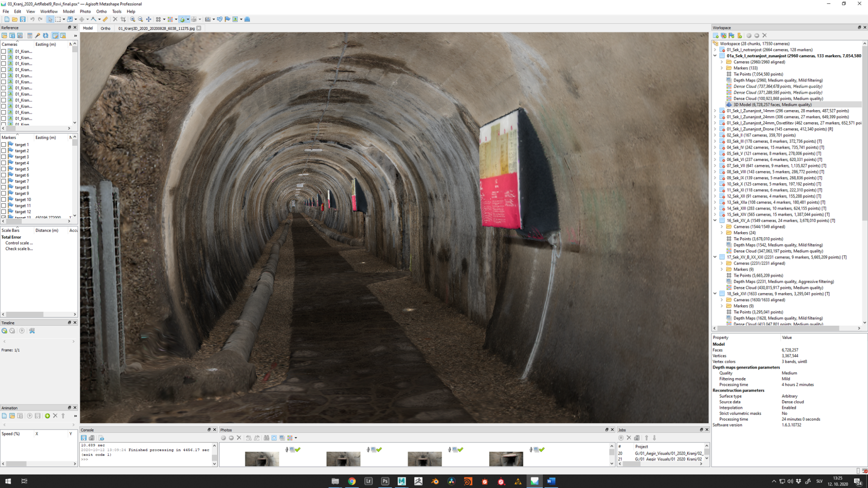Click the Open project folder icon
The image size is (868, 488).
(x=15, y=19)
